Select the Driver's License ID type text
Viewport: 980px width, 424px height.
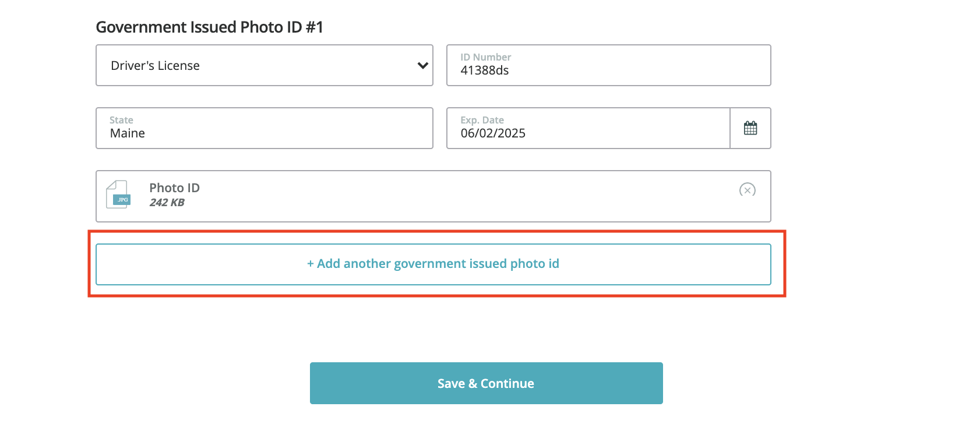(x=156, y=66)
